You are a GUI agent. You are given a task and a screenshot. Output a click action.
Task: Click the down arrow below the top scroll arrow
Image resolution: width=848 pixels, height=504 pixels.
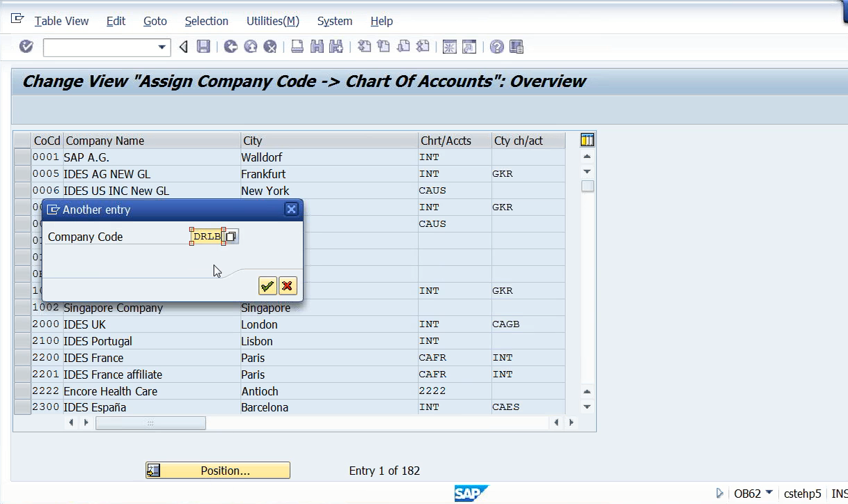coord(587,171)
